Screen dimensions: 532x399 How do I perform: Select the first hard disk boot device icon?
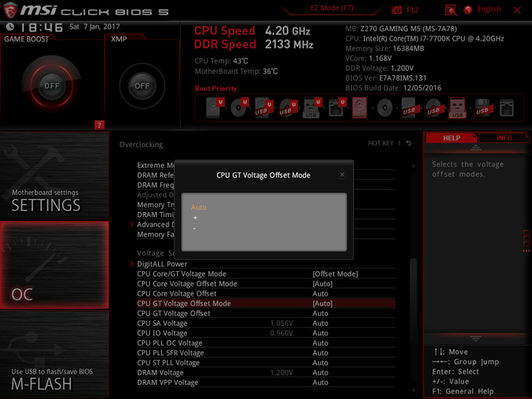pyautogui.click(x=215, y=108)
